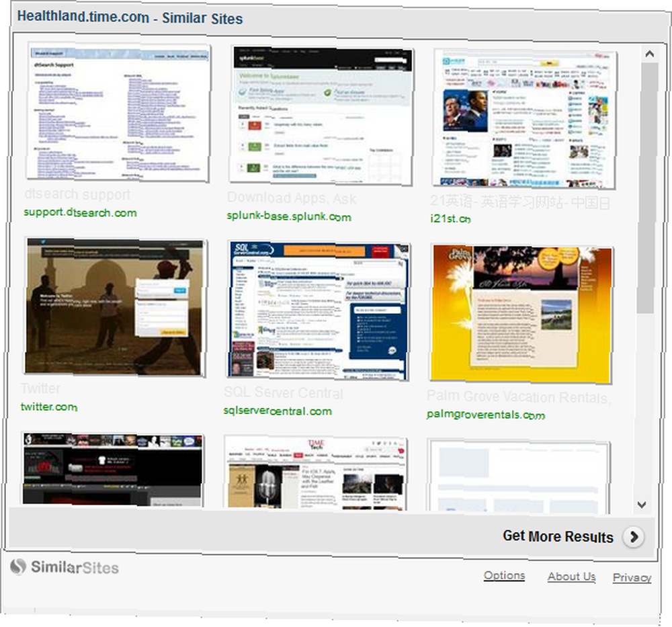
Task: Open the Splunk base site thumbnail
Action: (321, 116)
